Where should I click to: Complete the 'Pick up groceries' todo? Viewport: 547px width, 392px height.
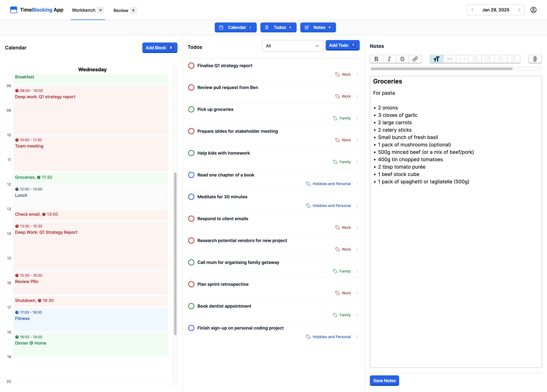191,109
